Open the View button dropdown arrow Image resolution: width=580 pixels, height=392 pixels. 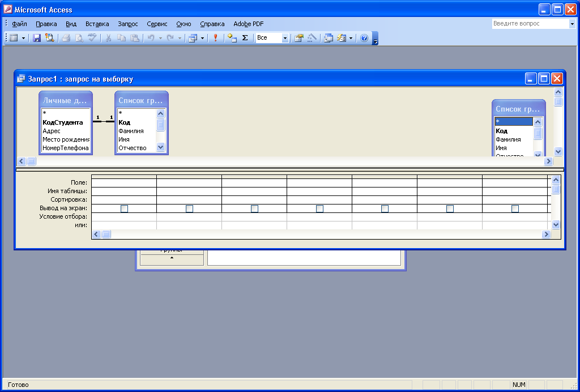point(23,38)
